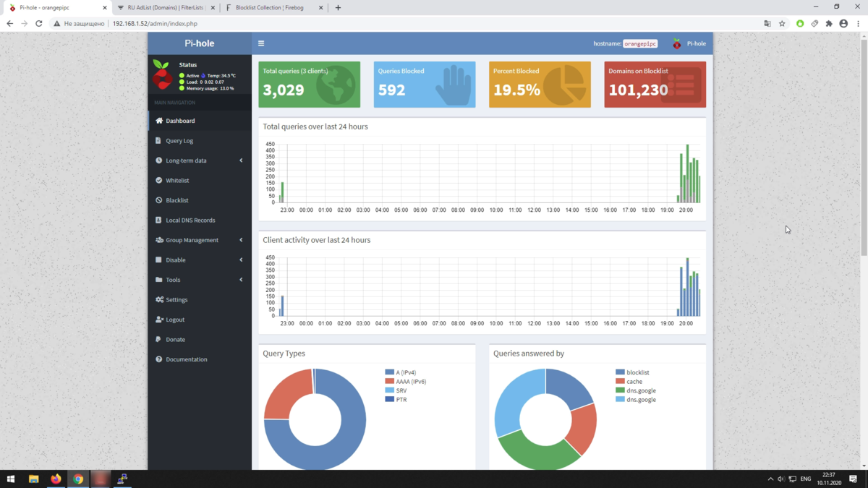
Task: Toggle cache legend entry in Queries answered by
Action: click(629, 381)
